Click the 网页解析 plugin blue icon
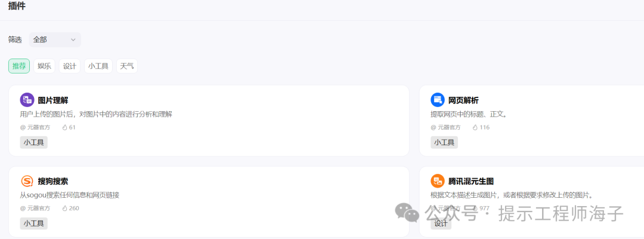Viewport: 644px width, 239px height. tap(438, 100)
